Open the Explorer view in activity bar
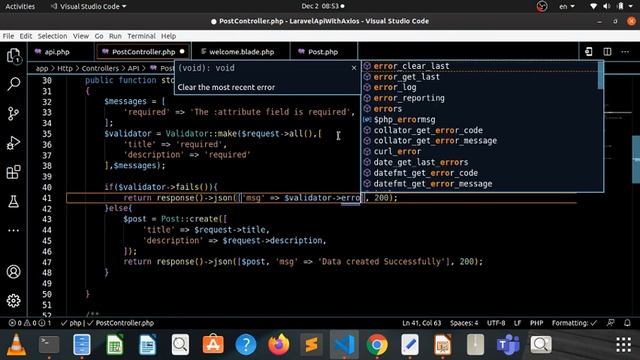Screen dimensions: 640x360 pyautogui.click(x=13, y=55)
